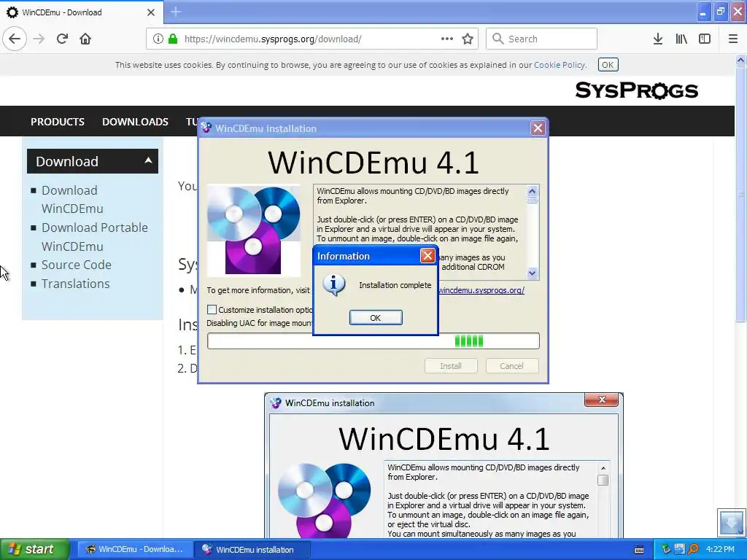747x560 pixels.
Task: Click the browser Back arrow button
Action: 15,39
